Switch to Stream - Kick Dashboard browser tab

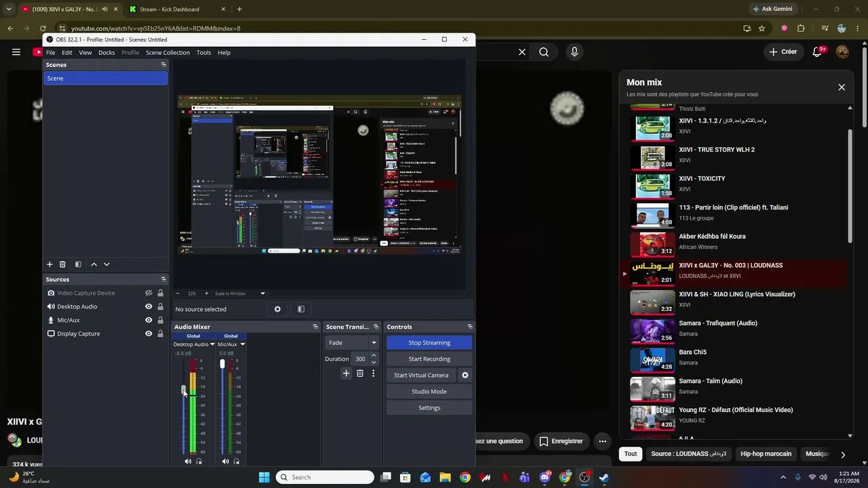point(170,9)
